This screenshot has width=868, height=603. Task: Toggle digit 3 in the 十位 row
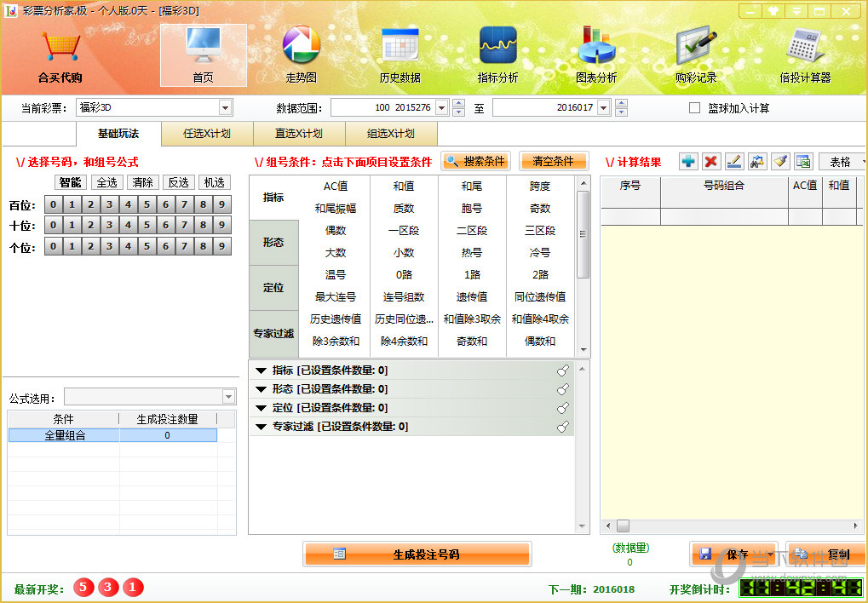(110, 226)
